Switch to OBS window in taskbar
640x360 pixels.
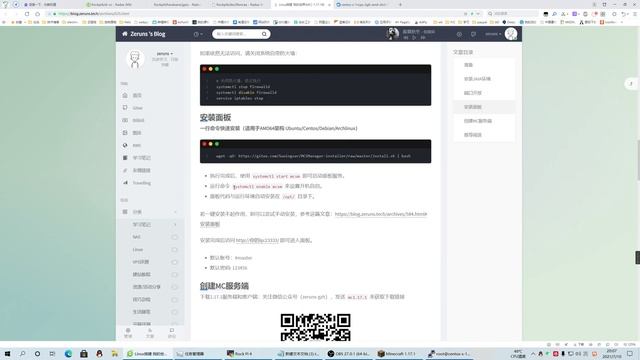tap(350, 354)
